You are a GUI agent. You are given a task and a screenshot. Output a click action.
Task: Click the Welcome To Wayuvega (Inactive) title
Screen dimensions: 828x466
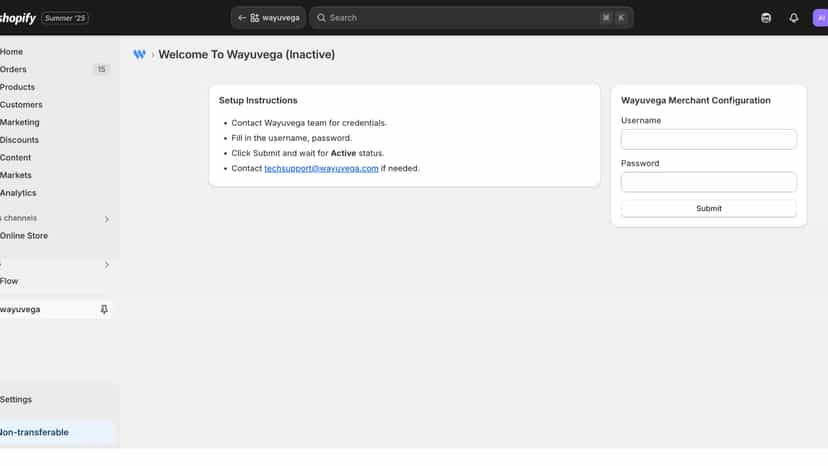247,54
